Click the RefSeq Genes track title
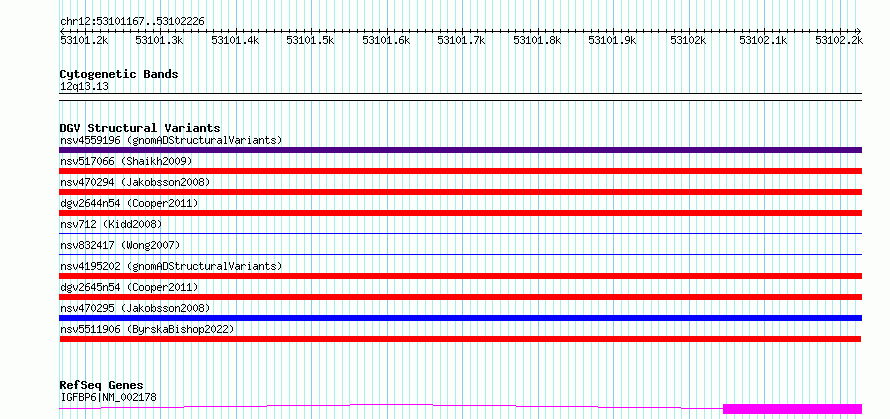 click(101, 386)
